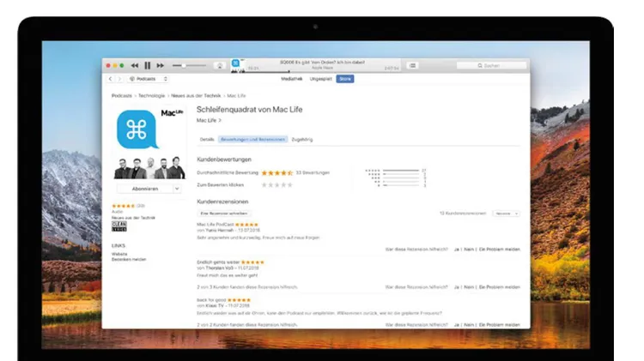Viewport: 644px width, 361px height.
Task: Click Eine Rezension schreiben button
Action: tap(224, 214)
